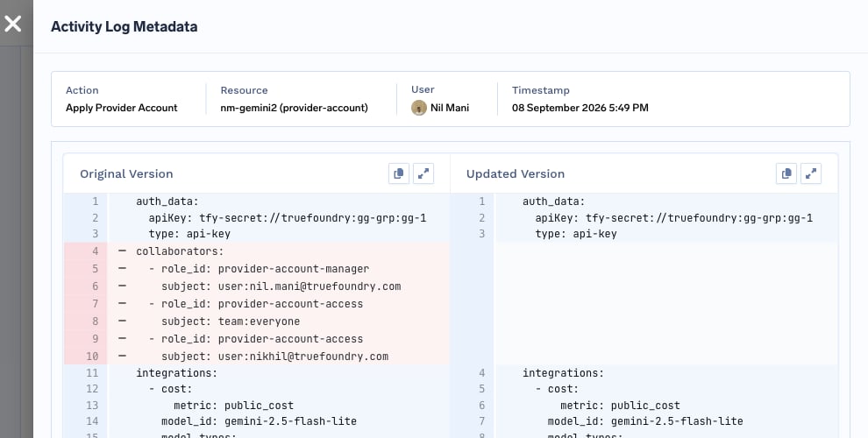Close the Activity Log Metadata panel
The width and height of the screenshot is (868, 438).
(x=13, y=24)
